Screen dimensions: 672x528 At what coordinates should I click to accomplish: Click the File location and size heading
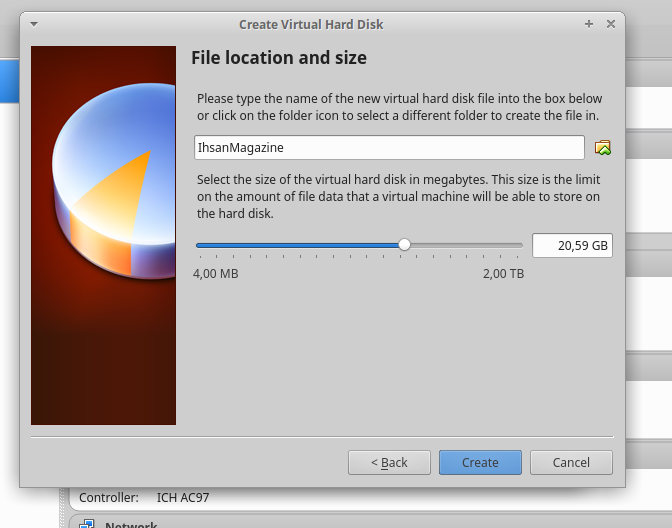tap(279, 58)
